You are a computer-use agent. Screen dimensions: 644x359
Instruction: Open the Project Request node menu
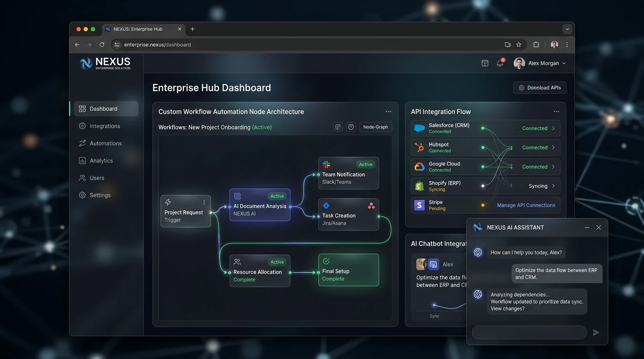[x=204, y=202]
